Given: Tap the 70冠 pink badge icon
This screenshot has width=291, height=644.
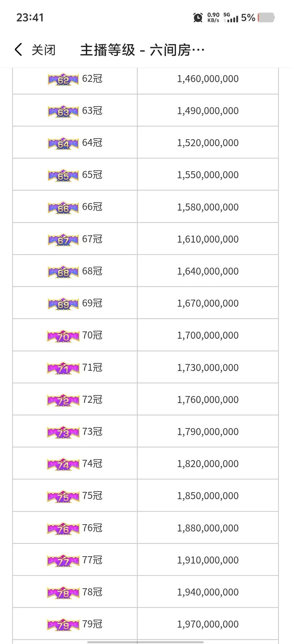Looking at the screenshot, I should [63, 336].
